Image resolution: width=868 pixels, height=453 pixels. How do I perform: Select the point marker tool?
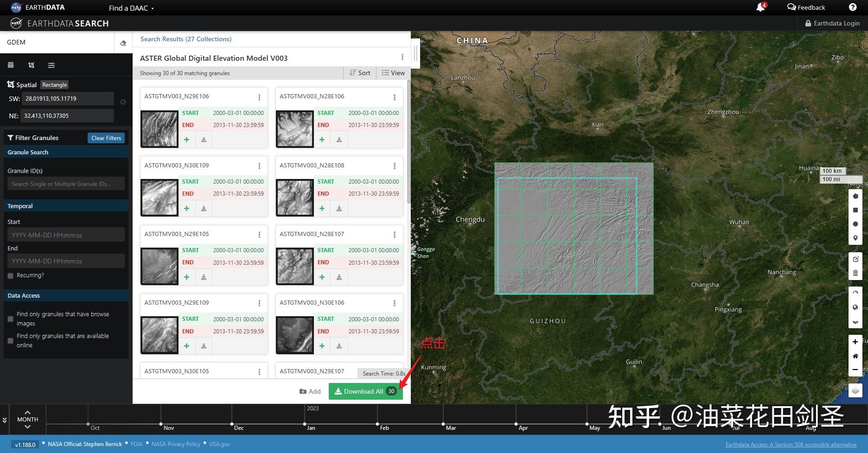click(855, 237)
